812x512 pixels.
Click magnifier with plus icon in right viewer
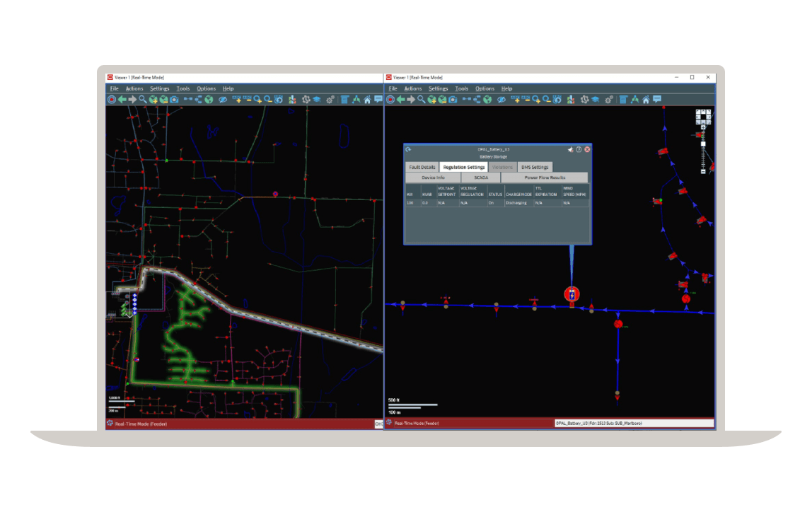tap(536, 100)
